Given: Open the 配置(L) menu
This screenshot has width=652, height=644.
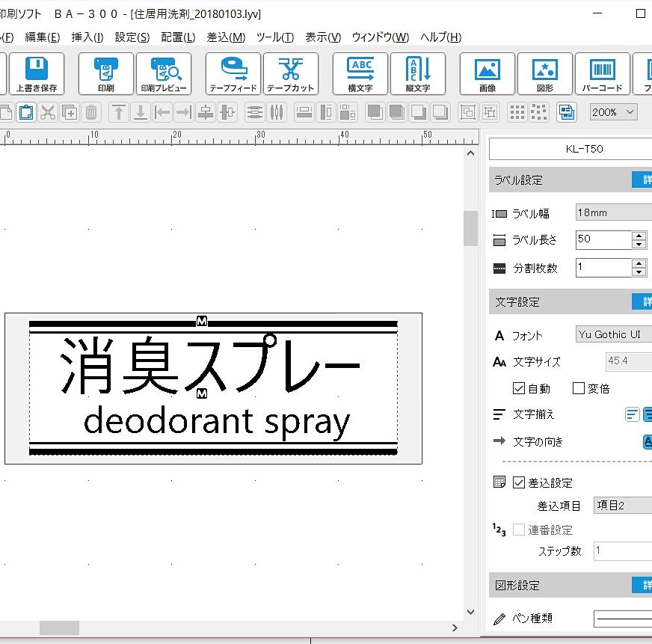Looking at the screenshot, I should coord(178,37).
